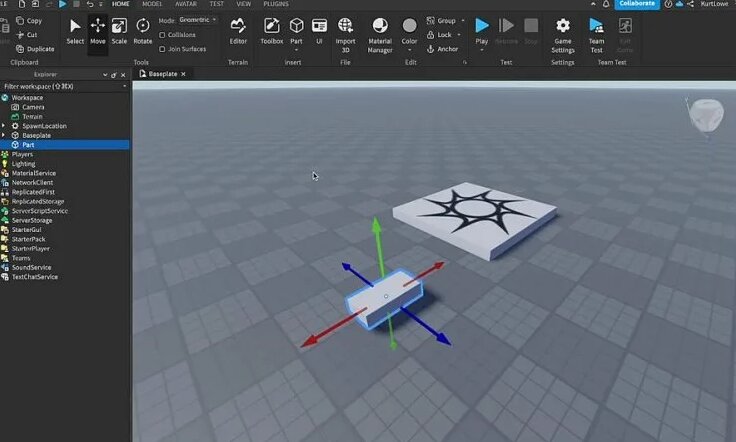Activate the Rotate tool
Image resolution: width=736 pixels, height=442 pixels.
(143, 31)
